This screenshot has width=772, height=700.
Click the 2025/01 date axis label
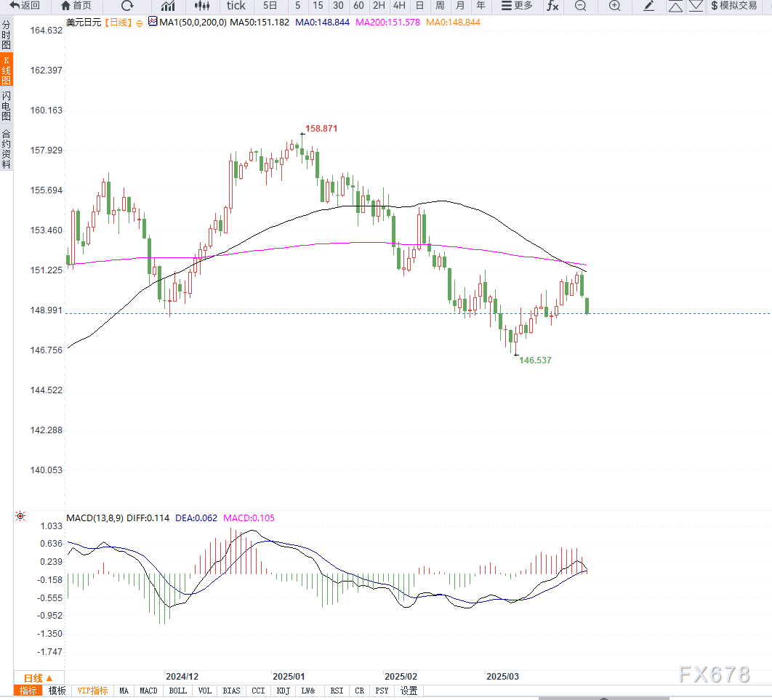289,676
